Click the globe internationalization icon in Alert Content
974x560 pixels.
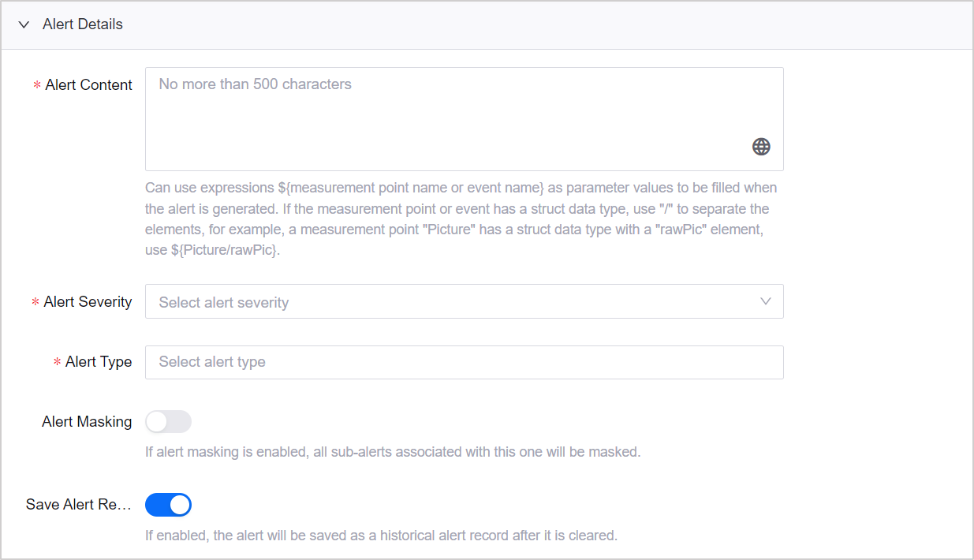click(x=761, y=147)
